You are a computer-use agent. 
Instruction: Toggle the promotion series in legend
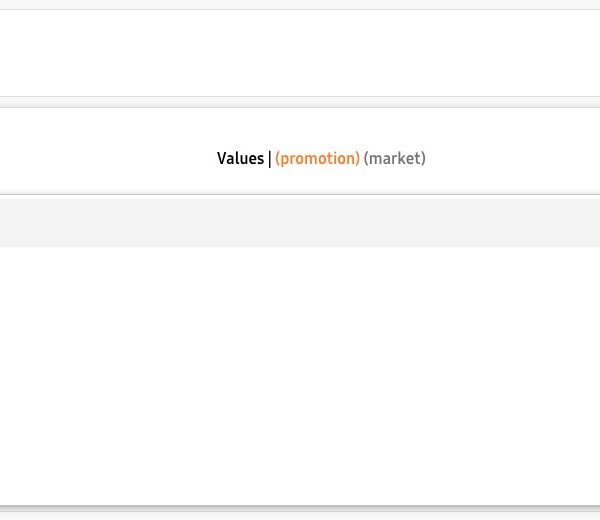click(317, 158)
